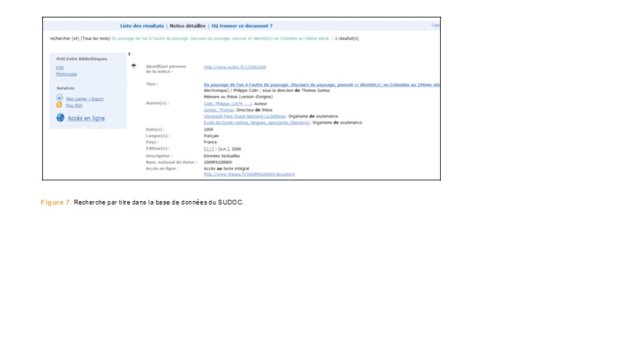Click the globe icon for Accès en ligne
This screenshot has width=644, height=362.
click(x=60, y=117)
